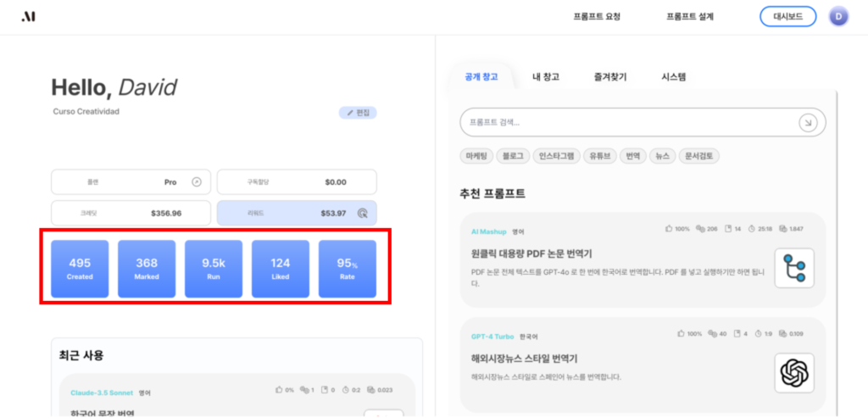Open the 프롬프트 설계 menu item

click(x=690, y=17)
